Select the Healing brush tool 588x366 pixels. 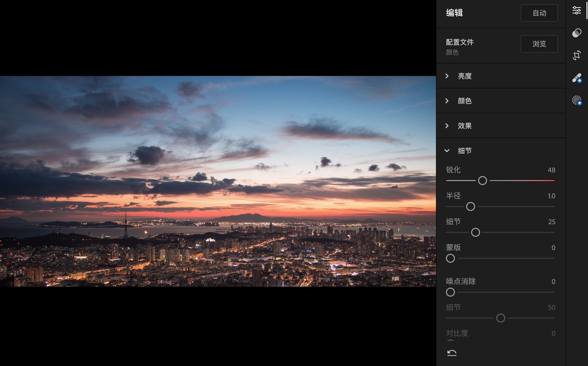click(x=576, y=78)
